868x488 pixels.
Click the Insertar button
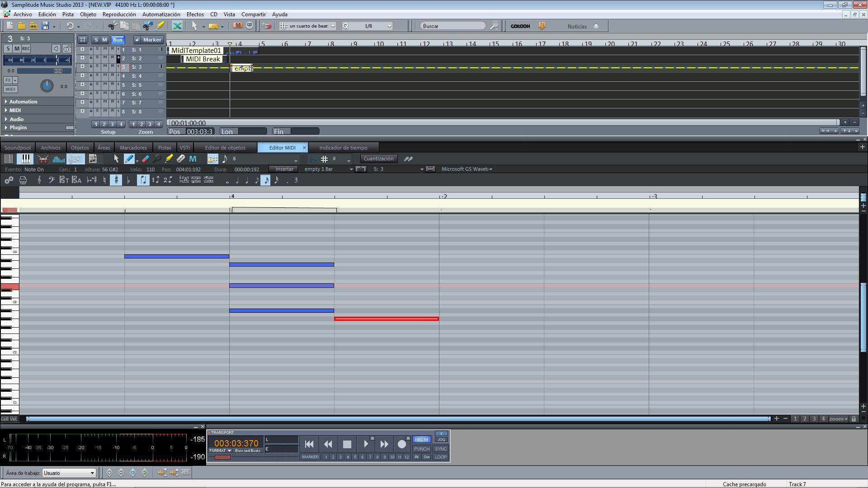pos(284,169)
